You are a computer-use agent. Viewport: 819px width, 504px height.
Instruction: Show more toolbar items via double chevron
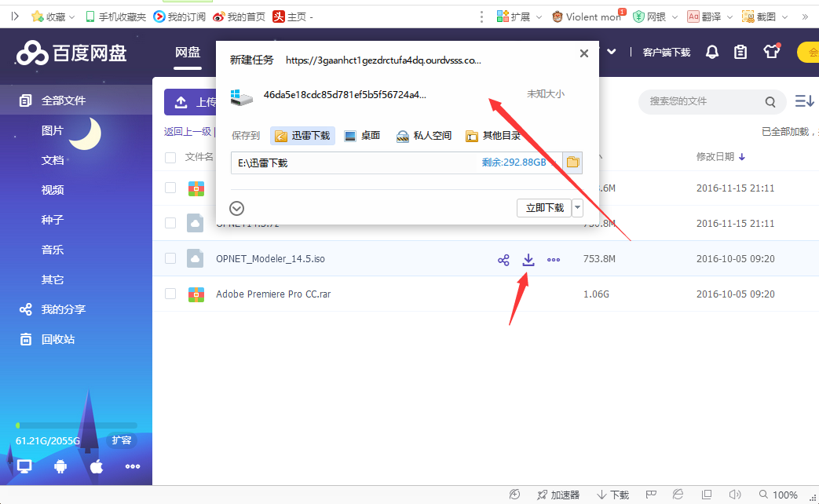coord(805,16)
